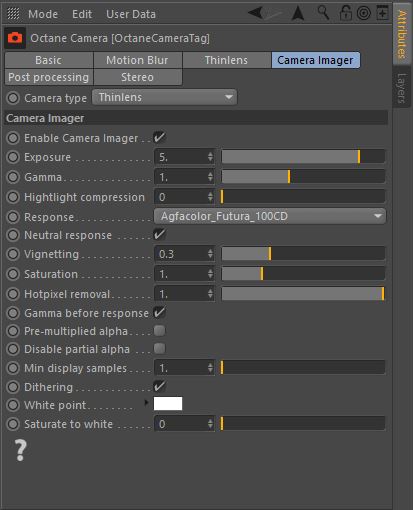Image resolution: width=414 pixels, height=510 pixels.
Task: Click on the Min display samples slider bar
Action: point(303,368)
